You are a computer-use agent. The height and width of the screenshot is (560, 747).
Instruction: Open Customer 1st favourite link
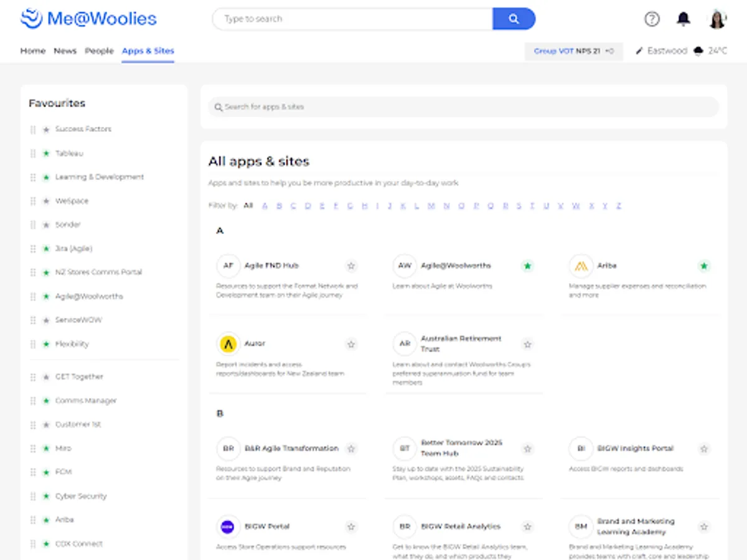pos(78,424)
